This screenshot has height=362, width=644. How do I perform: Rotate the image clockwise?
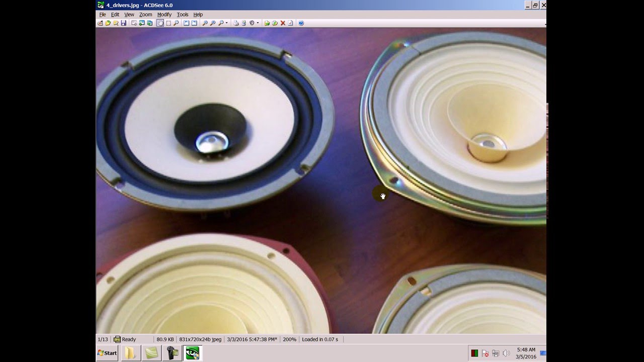(x=194, y=23)
